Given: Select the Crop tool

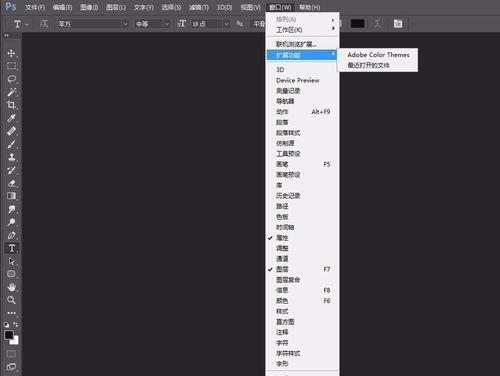Looking at the screenshot, I should (11, 105).
